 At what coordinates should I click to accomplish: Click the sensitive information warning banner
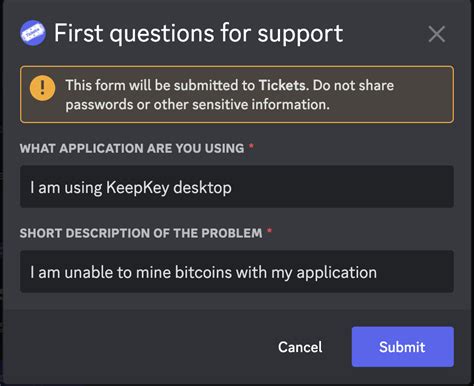pos(237,95)
